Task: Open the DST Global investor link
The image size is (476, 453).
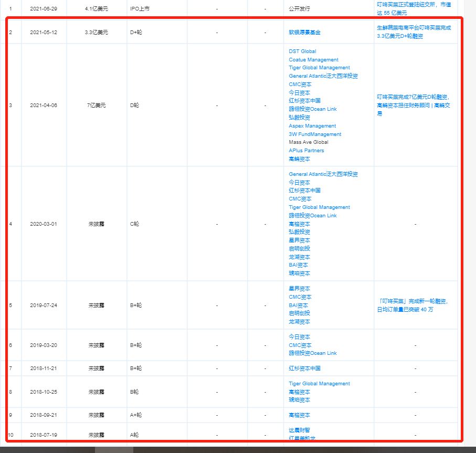Action: (x=302, y=51)
